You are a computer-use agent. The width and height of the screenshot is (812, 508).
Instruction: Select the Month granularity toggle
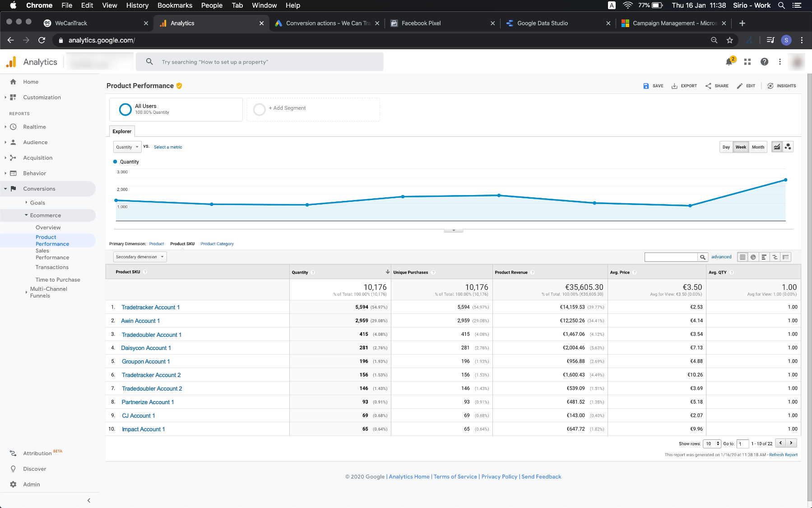click(x=758, y=147)
